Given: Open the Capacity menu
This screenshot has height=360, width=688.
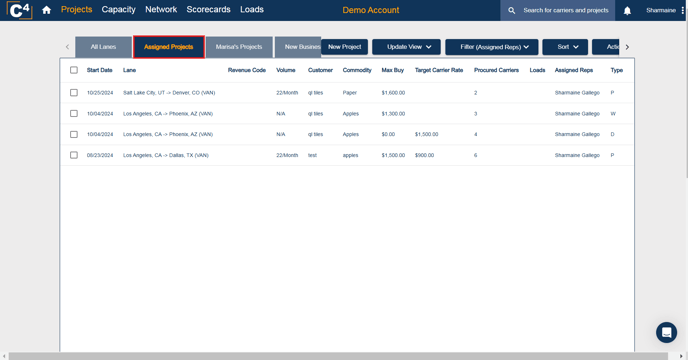Looking at the screenshot, I should 118,10.
